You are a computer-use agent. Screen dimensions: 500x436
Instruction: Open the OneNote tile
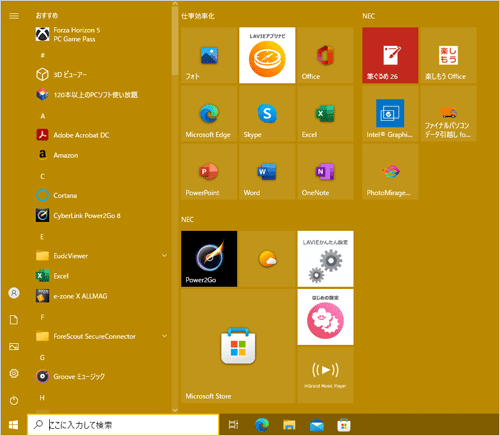click(x=325, y=172)
